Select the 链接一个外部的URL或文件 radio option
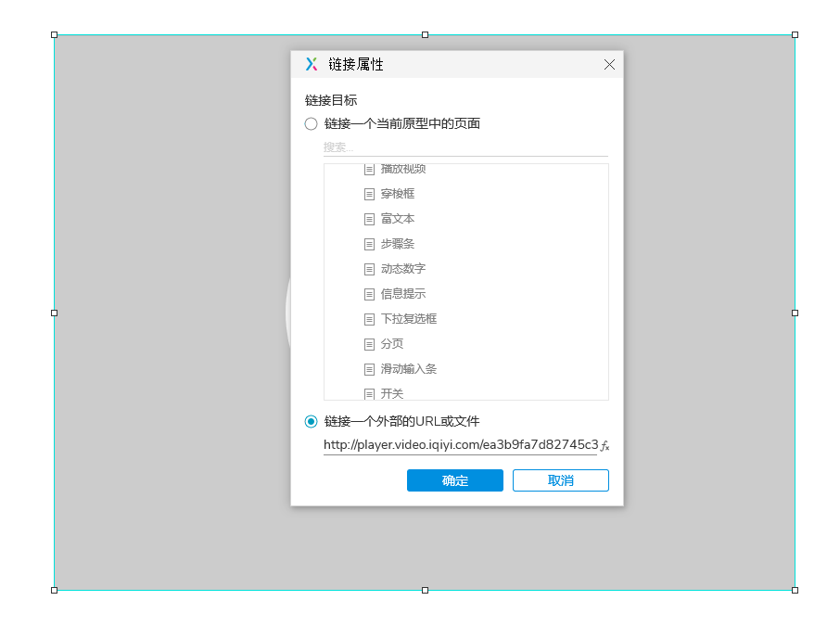 tap(311, 421)
